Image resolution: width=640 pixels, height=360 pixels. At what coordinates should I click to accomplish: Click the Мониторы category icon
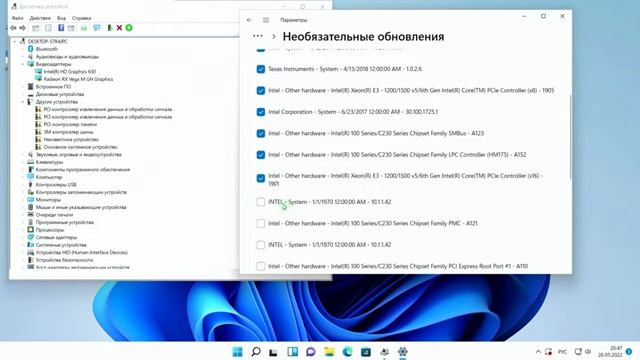[x=30, y=200]
